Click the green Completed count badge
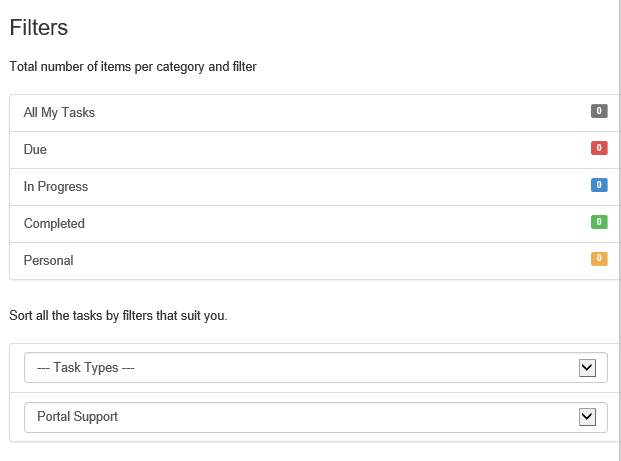Image resolution: width=621 pixels, height=461 pixels. point(599,222)
